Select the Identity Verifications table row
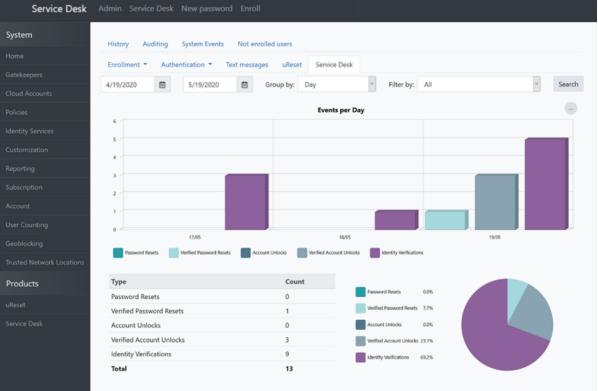This screenshot has height=391, width=598. point(222,354)
